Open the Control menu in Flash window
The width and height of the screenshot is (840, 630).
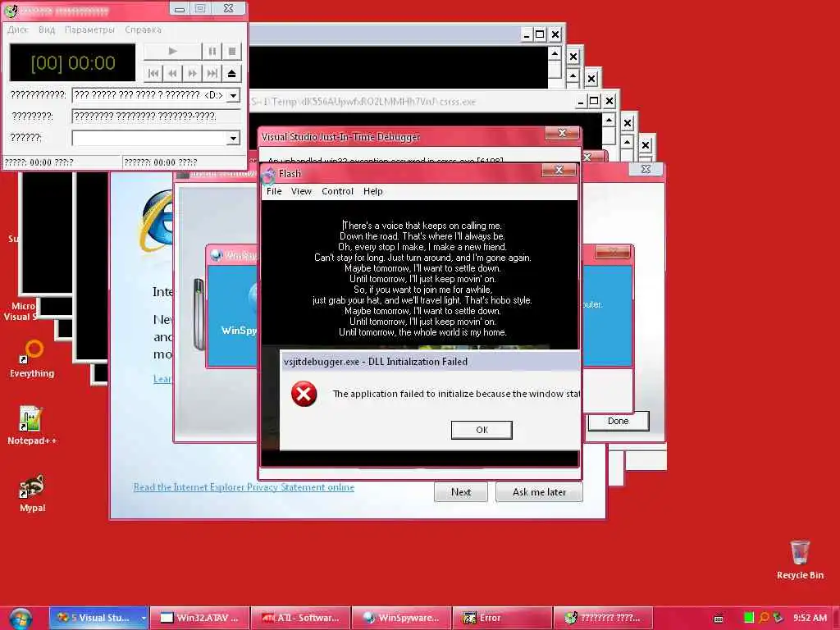coord(337,191)
